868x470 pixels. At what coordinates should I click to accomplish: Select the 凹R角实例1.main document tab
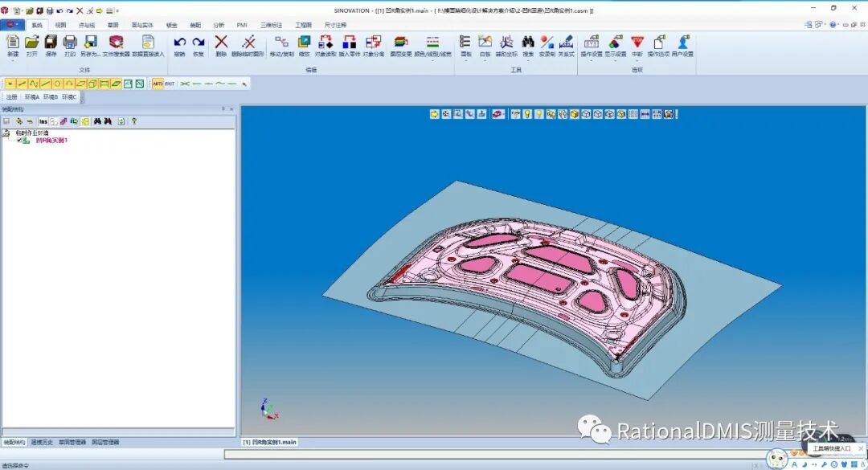coord(269,443)
